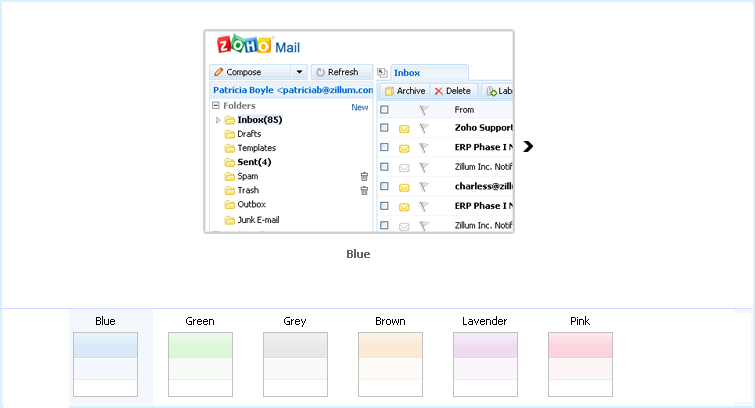
Task: Click the bin icon beside Trash folder
Action: tap(364, 190)
